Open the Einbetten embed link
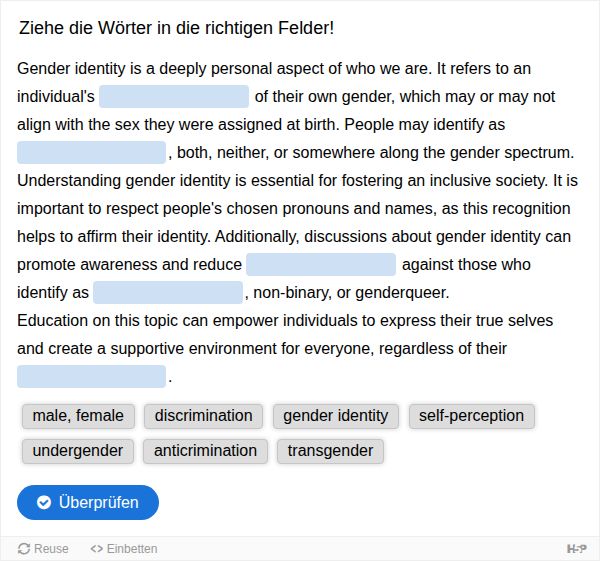Viewport: 600px width, 561px height. click(124, 548)
